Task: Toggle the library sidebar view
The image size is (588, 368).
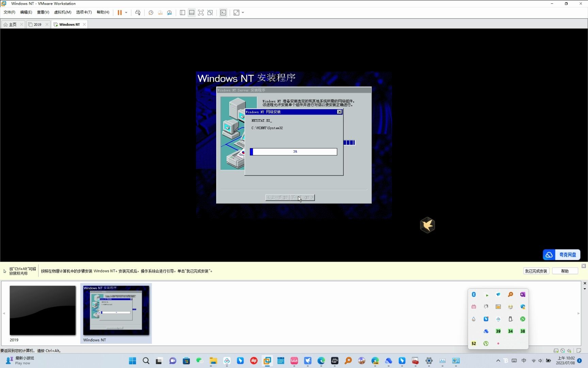Action: (182, 13)
